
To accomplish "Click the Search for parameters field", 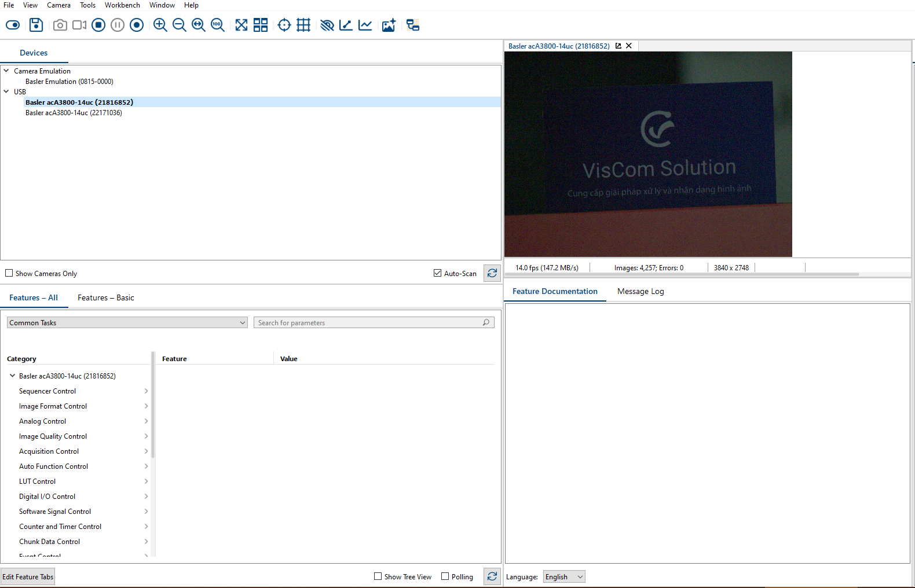I will point(368,323).
